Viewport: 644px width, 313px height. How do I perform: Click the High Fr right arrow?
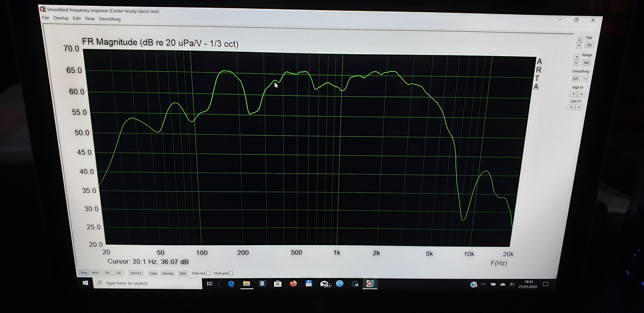tap(582, 94)
